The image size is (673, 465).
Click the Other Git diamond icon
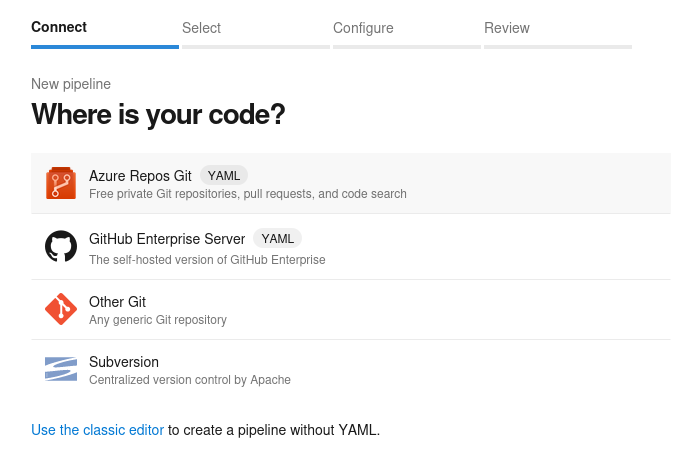click(x=61, y=309)
